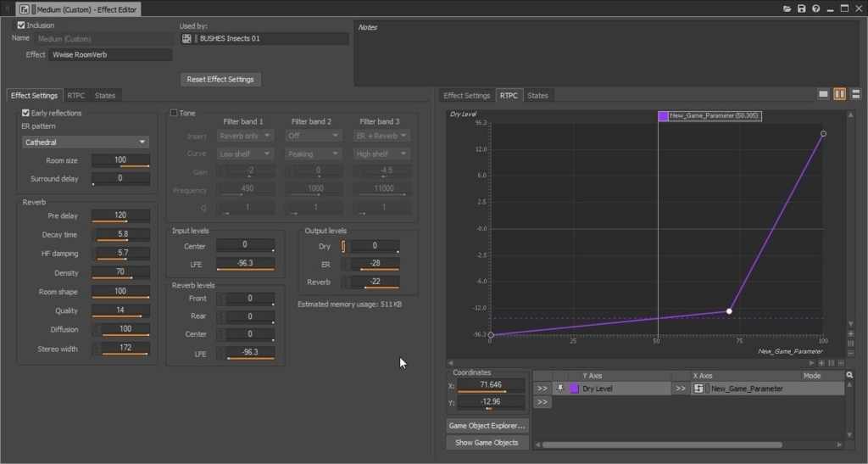Click the Effect field Wwise RoomVerb

pyautogui.click(x=110, y=54)
